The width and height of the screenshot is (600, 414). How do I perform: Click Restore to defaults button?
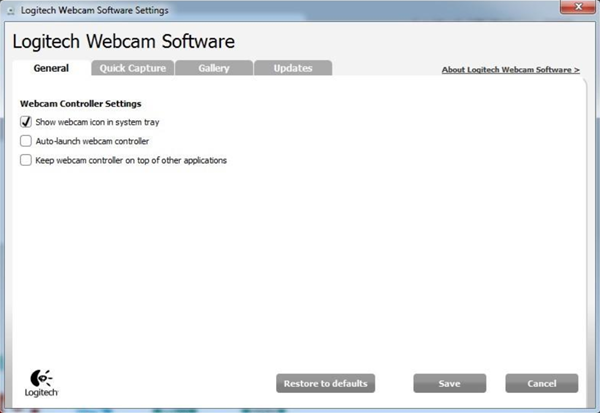(x=326, y=383)
